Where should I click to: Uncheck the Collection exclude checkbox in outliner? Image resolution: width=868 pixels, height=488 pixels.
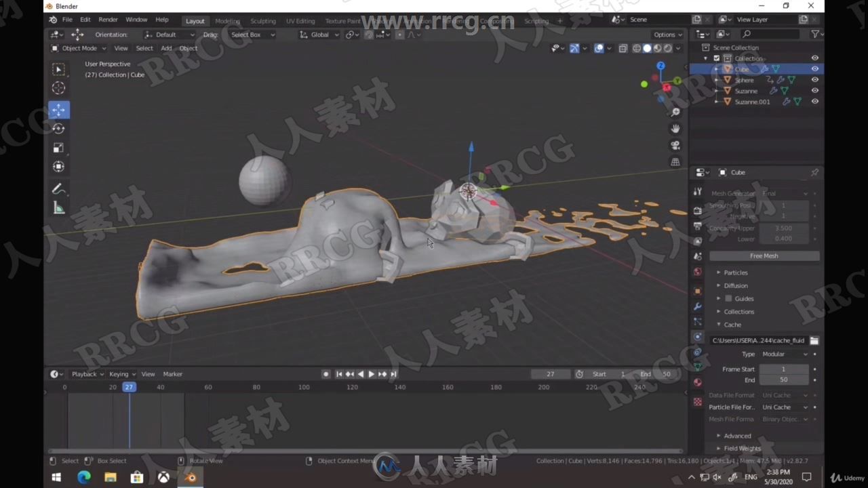click(717, 58)
